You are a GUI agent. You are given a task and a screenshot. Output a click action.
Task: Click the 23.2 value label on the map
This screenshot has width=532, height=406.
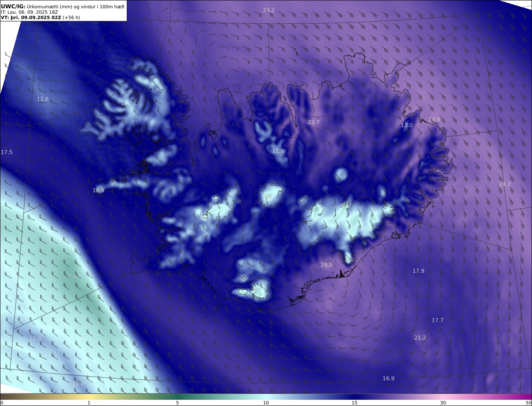coord(269,10)
